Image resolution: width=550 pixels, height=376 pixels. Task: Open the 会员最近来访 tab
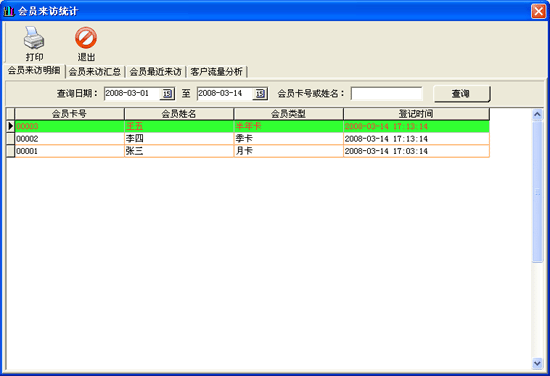(x=155, y=72)
